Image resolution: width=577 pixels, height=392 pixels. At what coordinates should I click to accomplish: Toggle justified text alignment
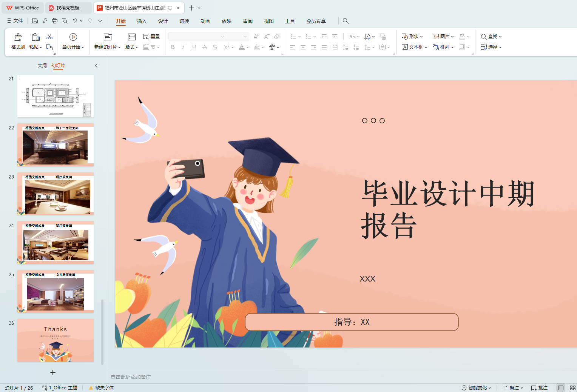(324, 47)
